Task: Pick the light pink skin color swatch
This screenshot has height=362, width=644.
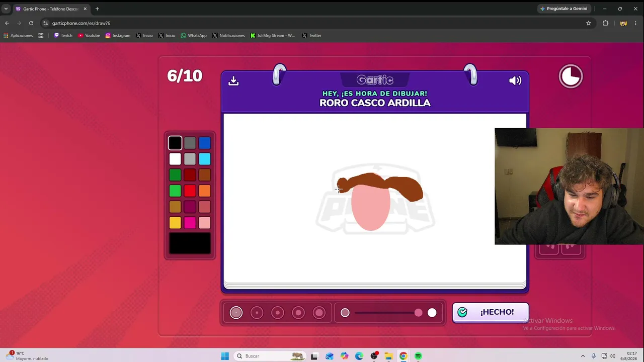Action: [204, 223]
